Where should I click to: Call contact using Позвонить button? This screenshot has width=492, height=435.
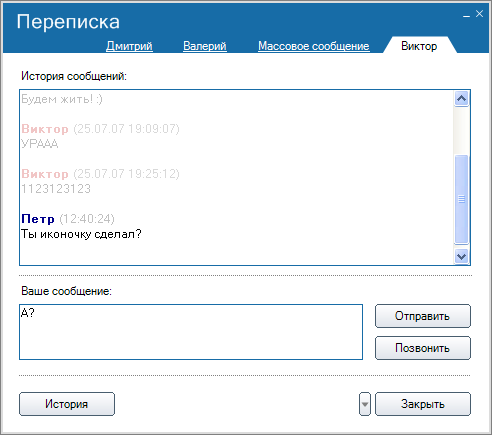pos(423,348)
